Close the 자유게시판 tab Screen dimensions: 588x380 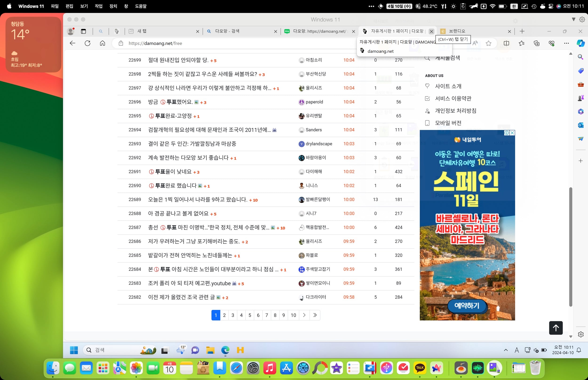tap(431, 31)
